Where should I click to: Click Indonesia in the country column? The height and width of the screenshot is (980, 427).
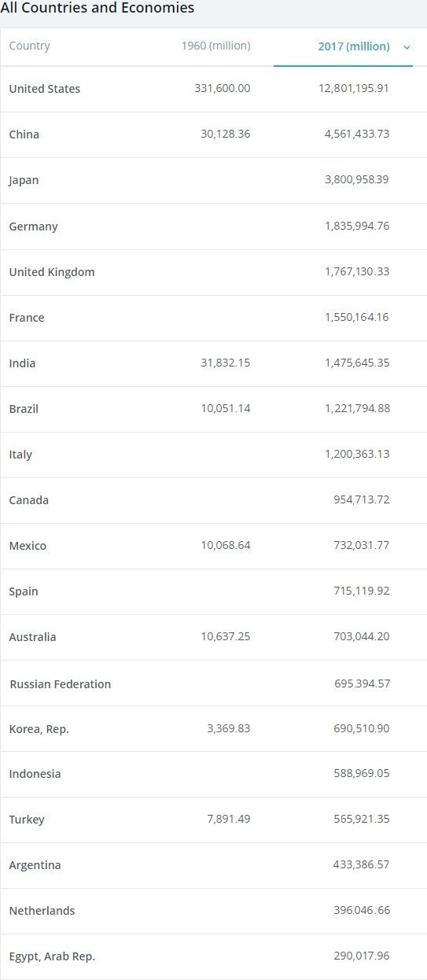click(35, 774)
